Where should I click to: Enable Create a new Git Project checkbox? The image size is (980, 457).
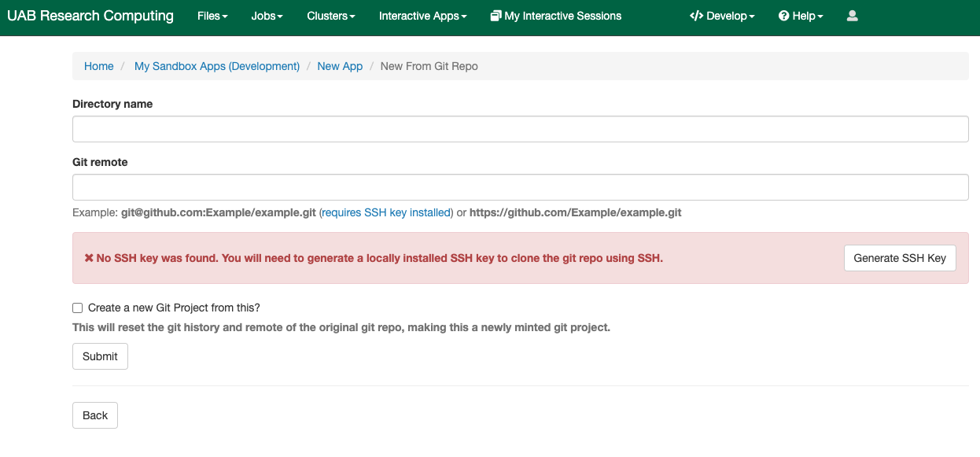[77, 308]
